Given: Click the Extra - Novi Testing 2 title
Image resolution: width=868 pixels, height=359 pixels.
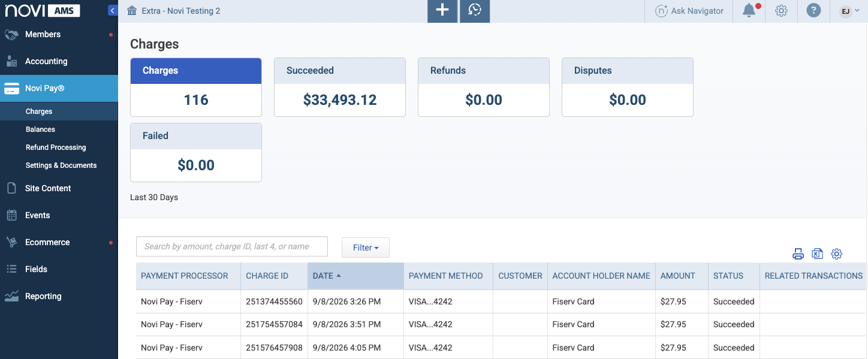Looking at the screenshot, I should (181, 11).
